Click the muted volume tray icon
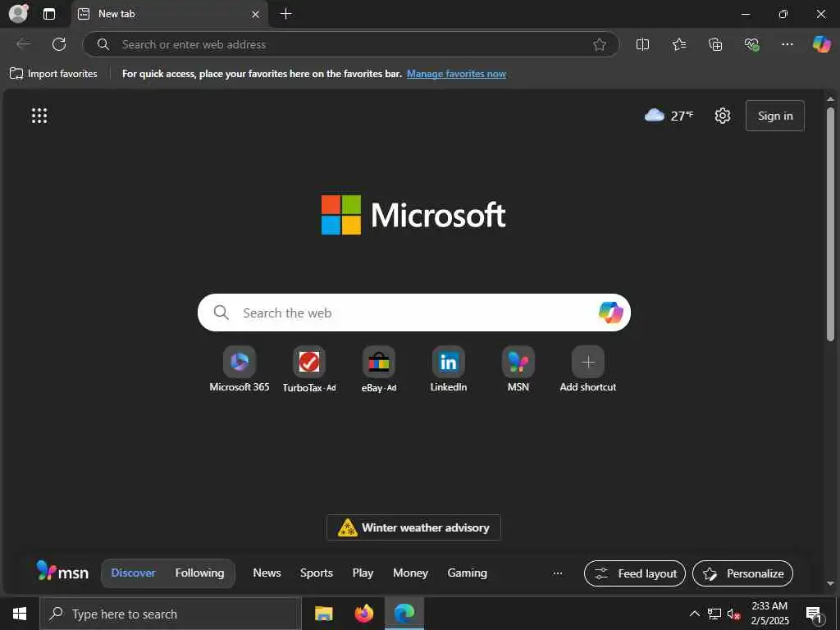The height and width of the screenshot is (630, 840). [734, 614]
